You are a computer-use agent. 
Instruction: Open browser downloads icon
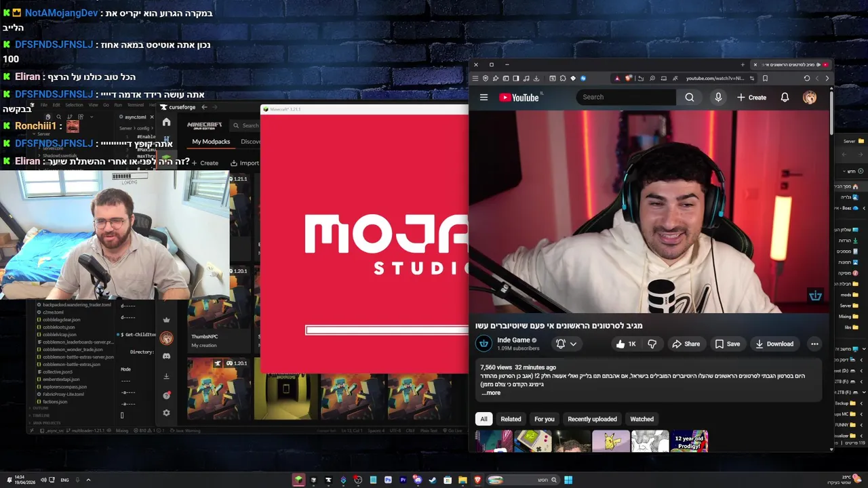536,78
